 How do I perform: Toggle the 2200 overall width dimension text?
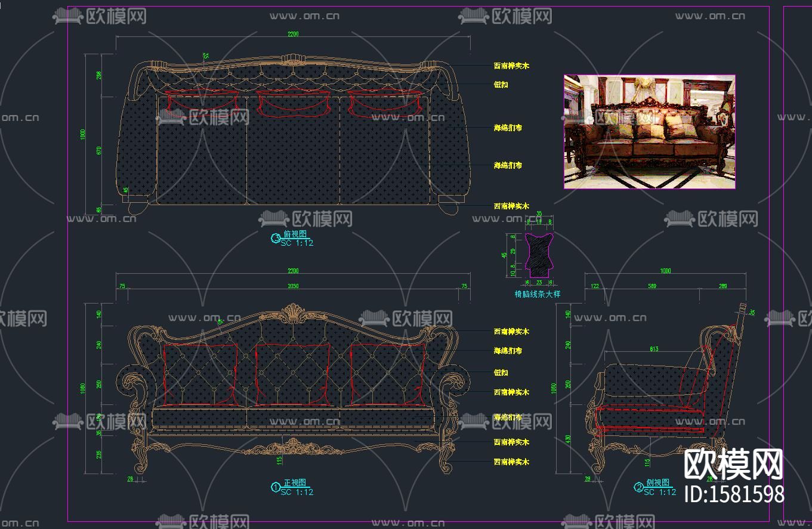coord(292,34)
